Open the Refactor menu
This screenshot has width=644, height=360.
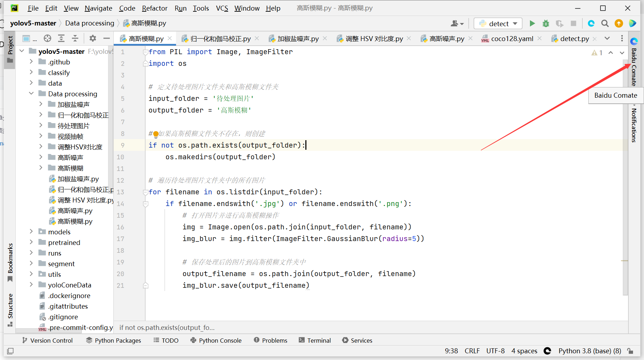(x=154, y=8)
